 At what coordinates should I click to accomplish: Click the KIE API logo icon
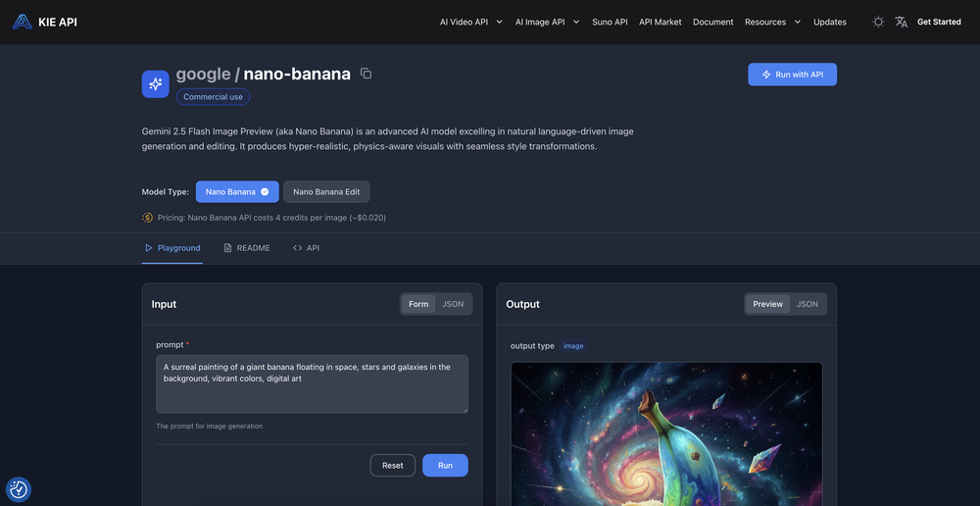(x=22, y=22)
